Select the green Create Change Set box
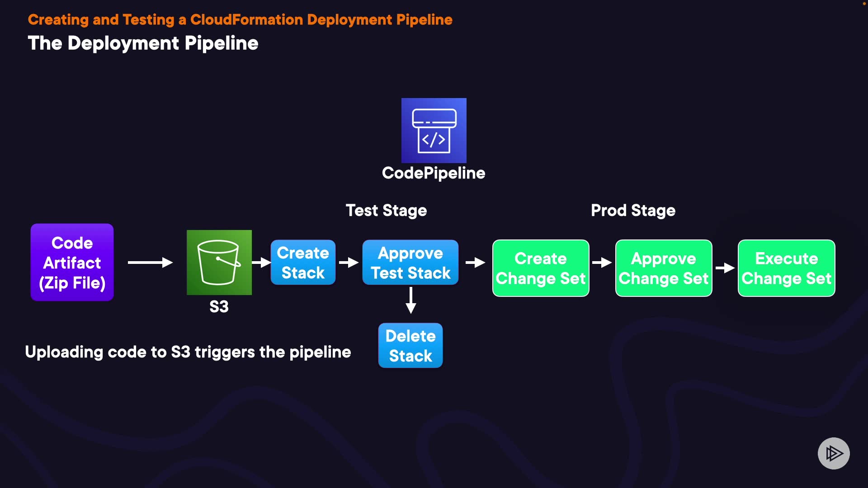 pos(541,268)
